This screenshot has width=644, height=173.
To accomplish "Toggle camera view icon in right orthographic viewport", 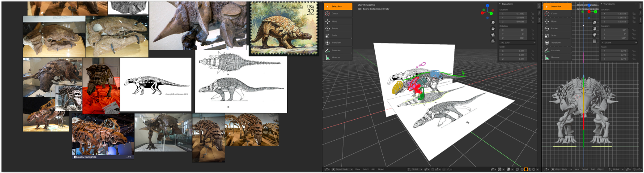I will coord(594,35).
